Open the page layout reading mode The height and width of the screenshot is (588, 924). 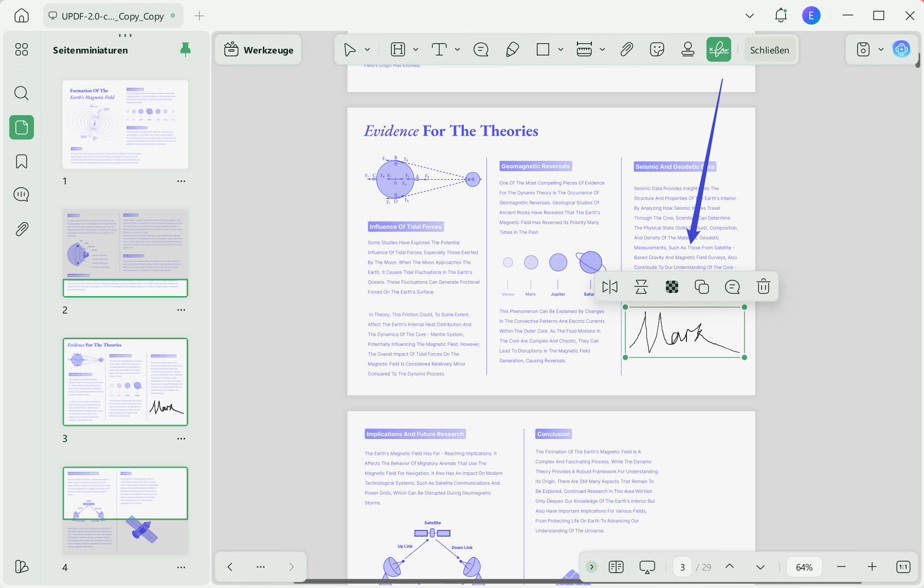[x=616, y=567]
